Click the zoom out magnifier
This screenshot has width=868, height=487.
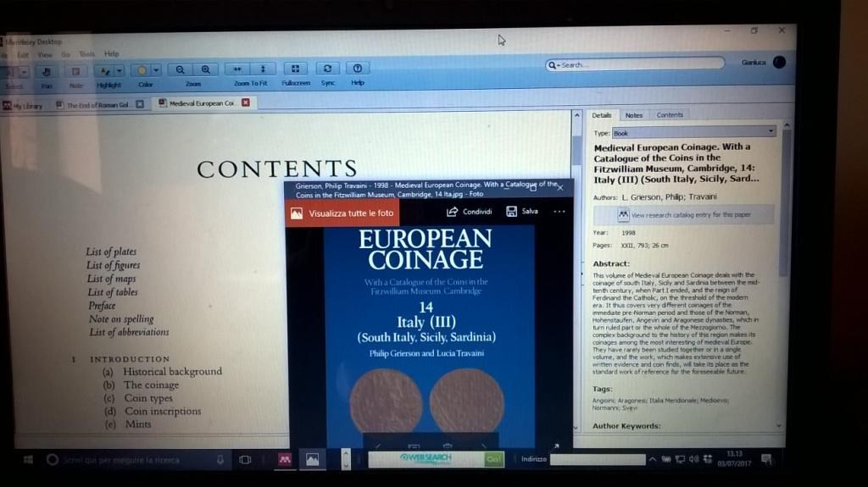pyautogui.click(x=180, y=69)
